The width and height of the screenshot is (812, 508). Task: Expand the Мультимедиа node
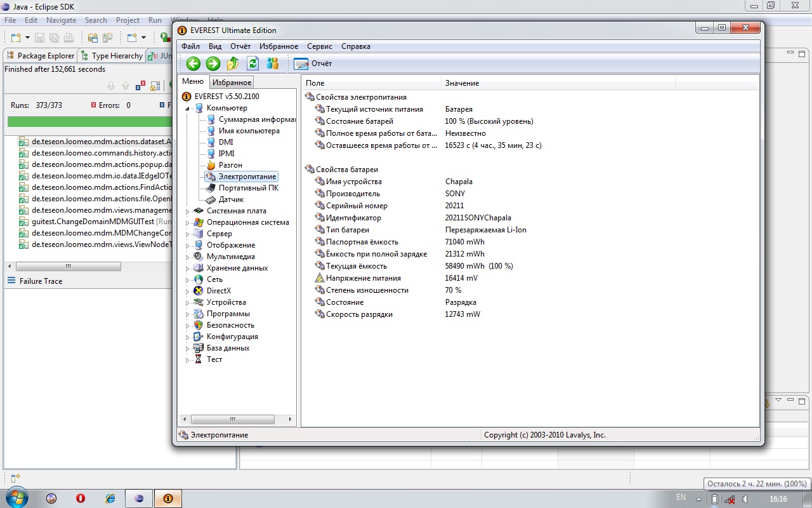point(188,257)
